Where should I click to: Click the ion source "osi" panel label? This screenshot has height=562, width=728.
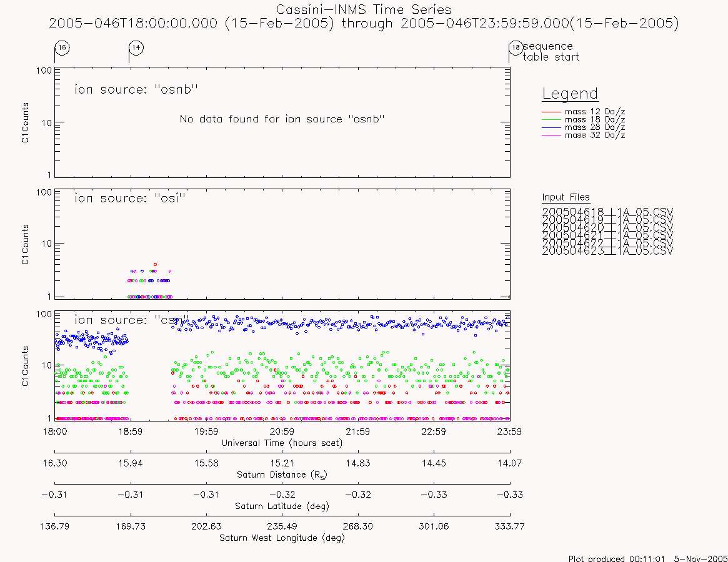(x=130, y=198)
